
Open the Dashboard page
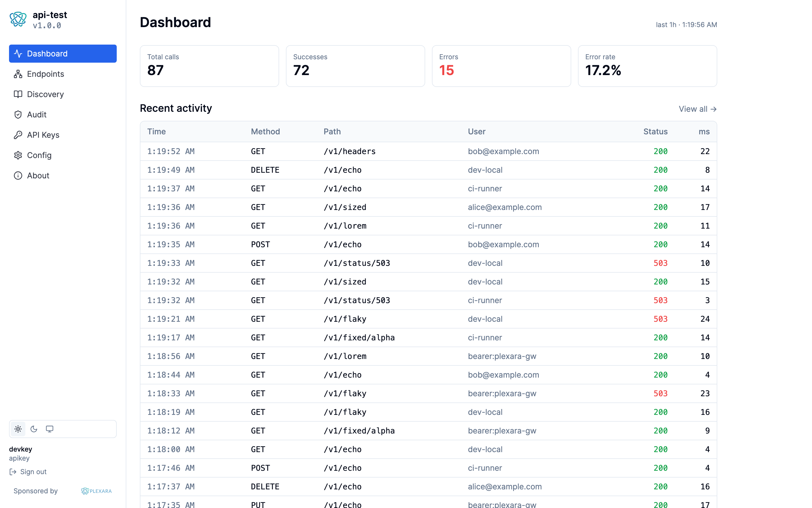[x=63, y=53]
